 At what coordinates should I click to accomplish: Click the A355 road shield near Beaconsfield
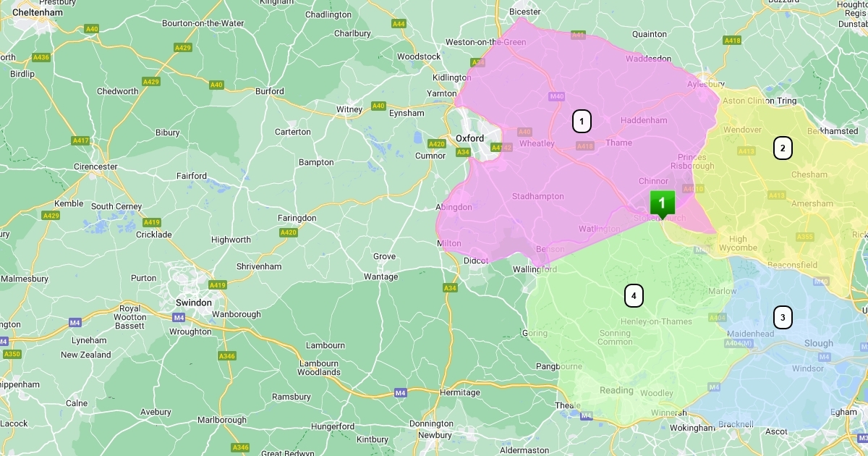tap(804, 237)
